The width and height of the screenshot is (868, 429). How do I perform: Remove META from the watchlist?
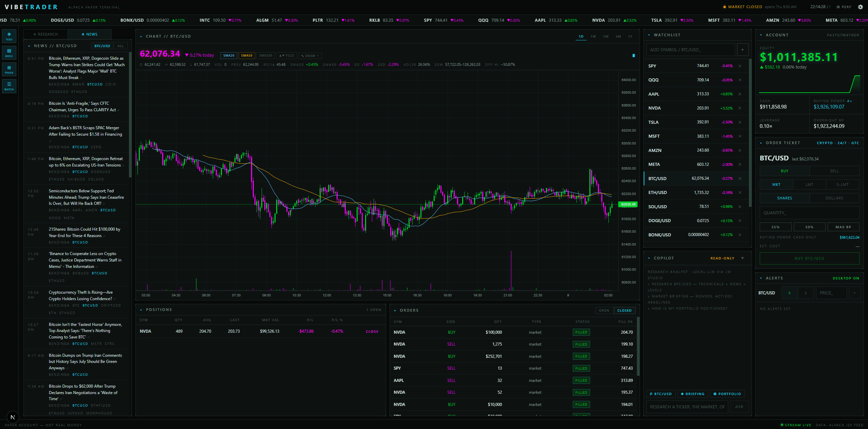(740, 164)
